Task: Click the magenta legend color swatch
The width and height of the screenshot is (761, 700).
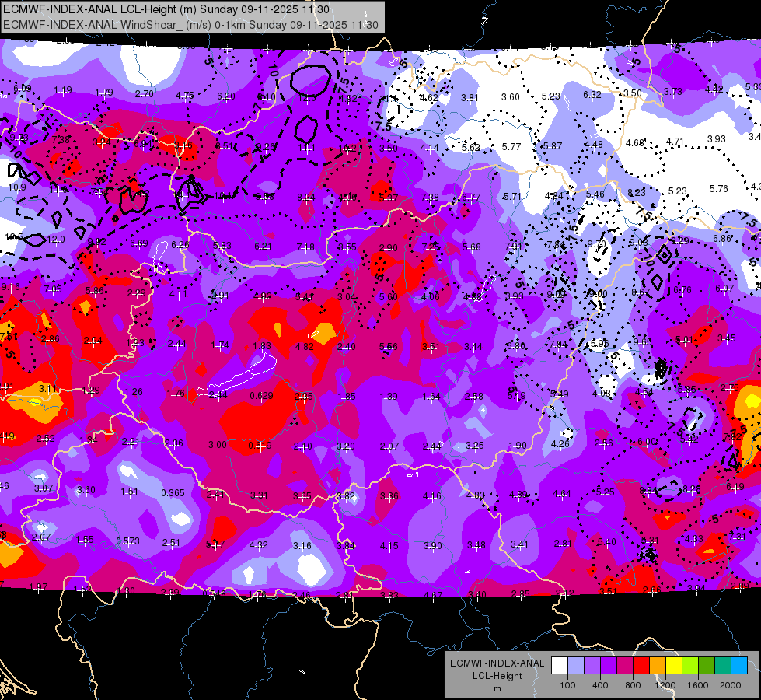Action: click(625, 666)
